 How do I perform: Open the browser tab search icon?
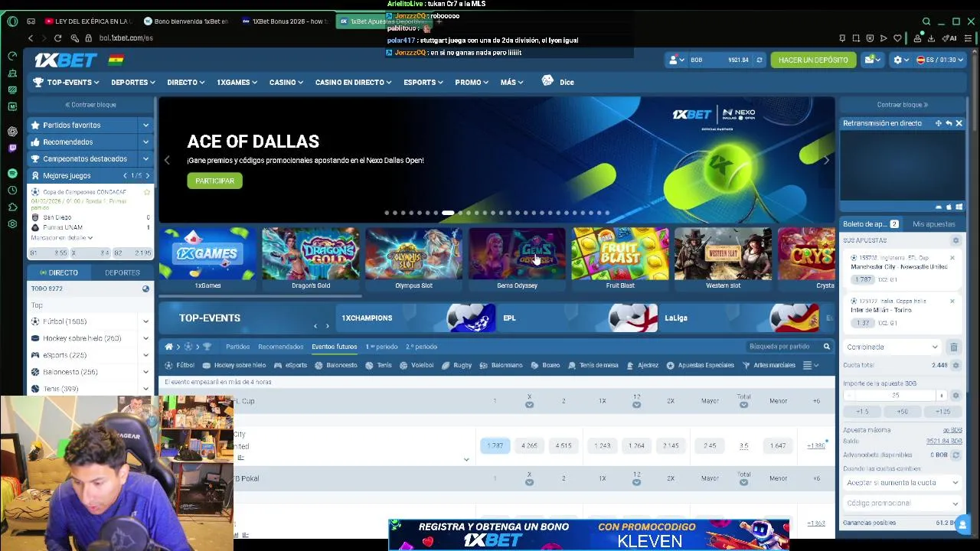(x=926, y=21)
